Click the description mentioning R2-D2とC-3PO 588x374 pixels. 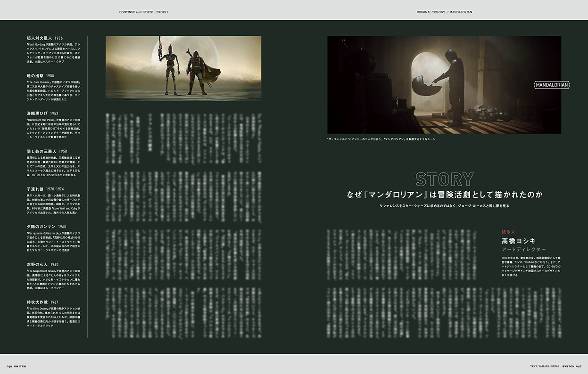tap(54, 166)
